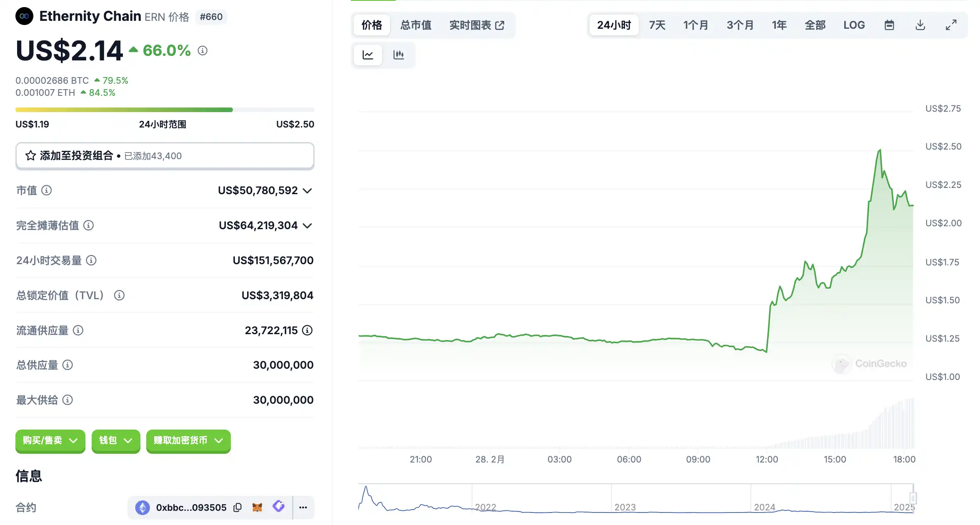Select the 全部 time range
Viewport: 980px width, 525px height.
pyautogui.click(x=815, y=25)
